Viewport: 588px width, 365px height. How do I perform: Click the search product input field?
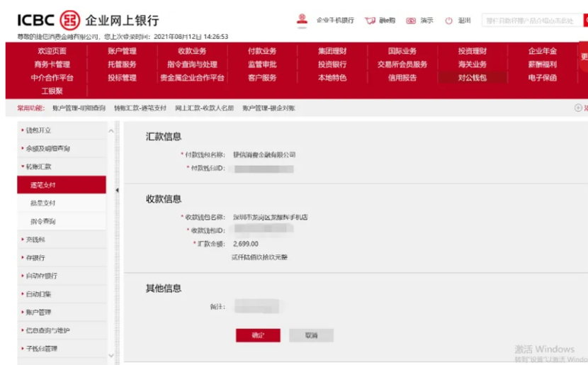click(533, 21)
